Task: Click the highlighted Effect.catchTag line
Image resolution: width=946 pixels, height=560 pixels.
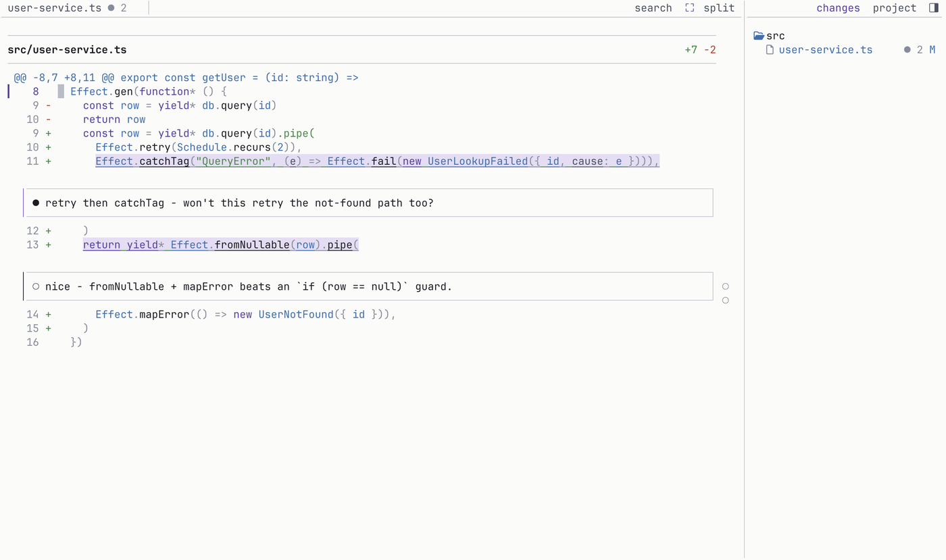Action: click(377, 161)
